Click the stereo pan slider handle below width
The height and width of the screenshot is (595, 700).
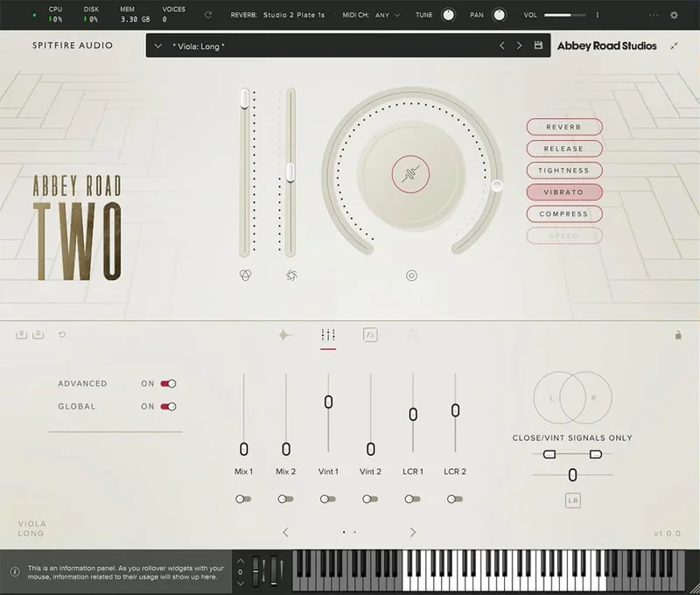pyautogui.click(x=572, y=475)
